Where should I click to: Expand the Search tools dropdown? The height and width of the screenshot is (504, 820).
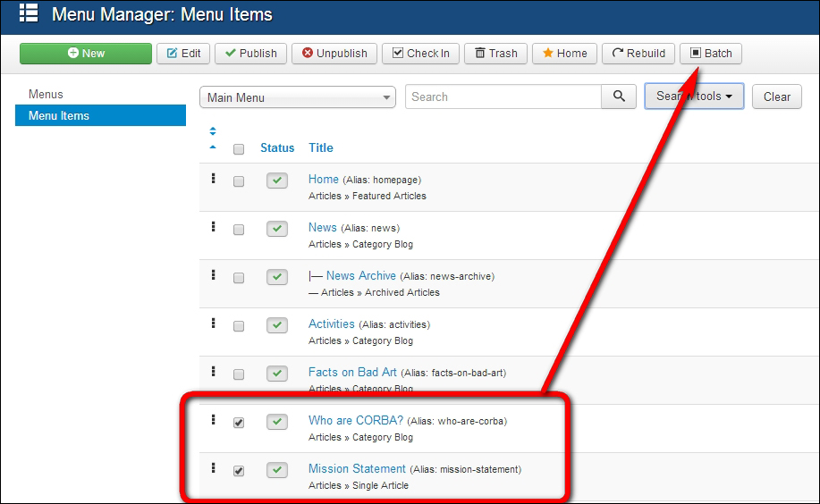694,97
